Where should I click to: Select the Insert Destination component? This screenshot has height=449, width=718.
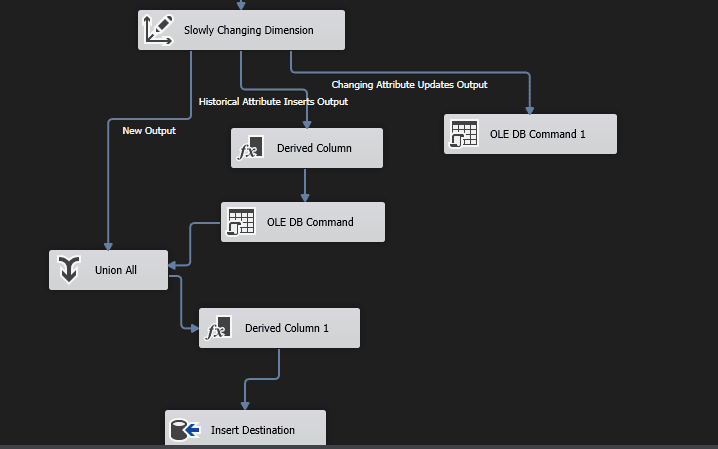[245, 428]
